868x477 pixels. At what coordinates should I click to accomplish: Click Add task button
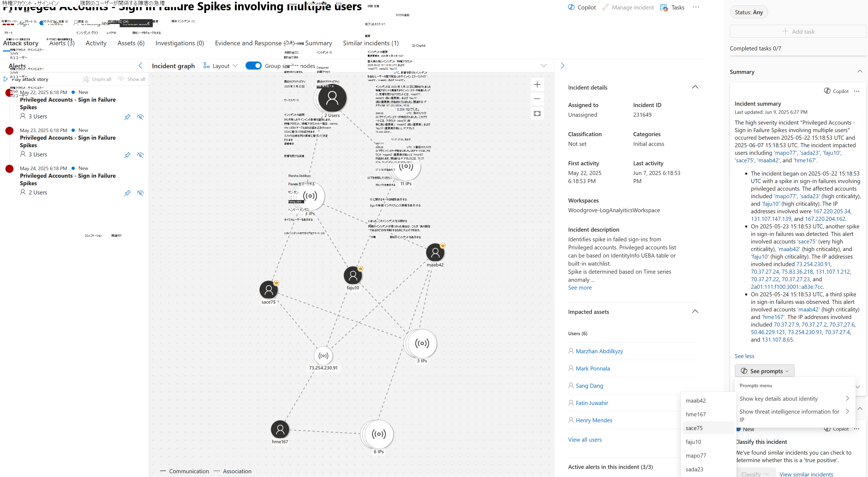(x=798, y=31)
